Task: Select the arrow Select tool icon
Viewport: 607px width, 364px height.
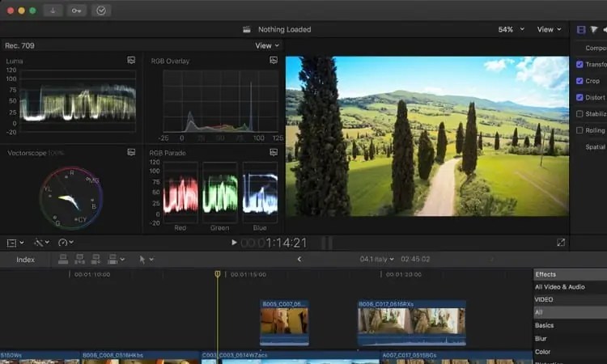Action: point(142,260)
